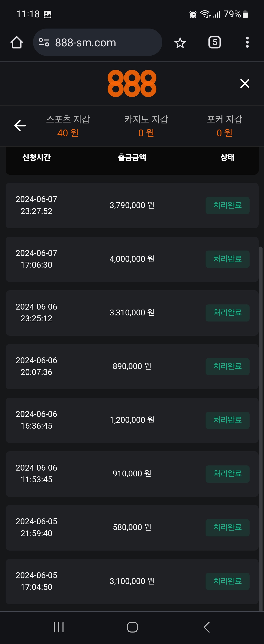This screenshot has height=644, width=264.
Task: Open the tab switcher showing 5 tabs
Action: [x=214, y=42]
